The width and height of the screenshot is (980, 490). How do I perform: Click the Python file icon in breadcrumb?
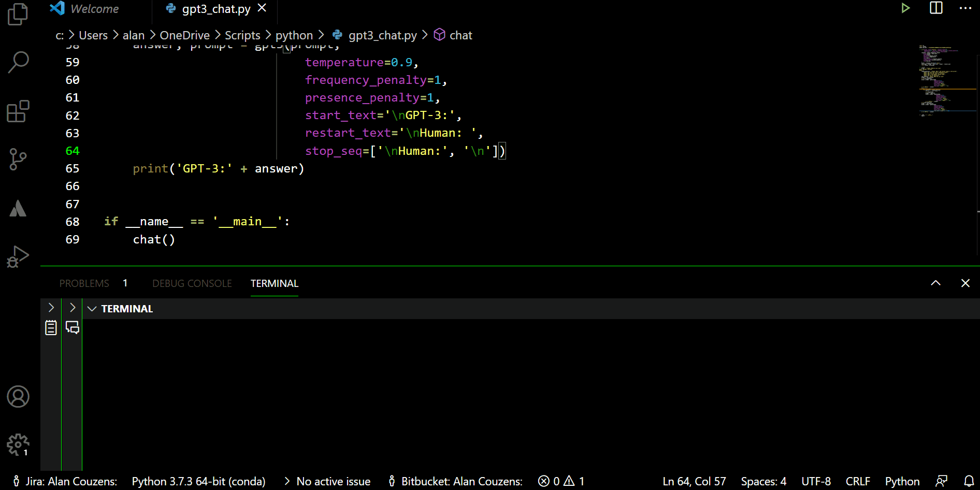pos(337,35)
